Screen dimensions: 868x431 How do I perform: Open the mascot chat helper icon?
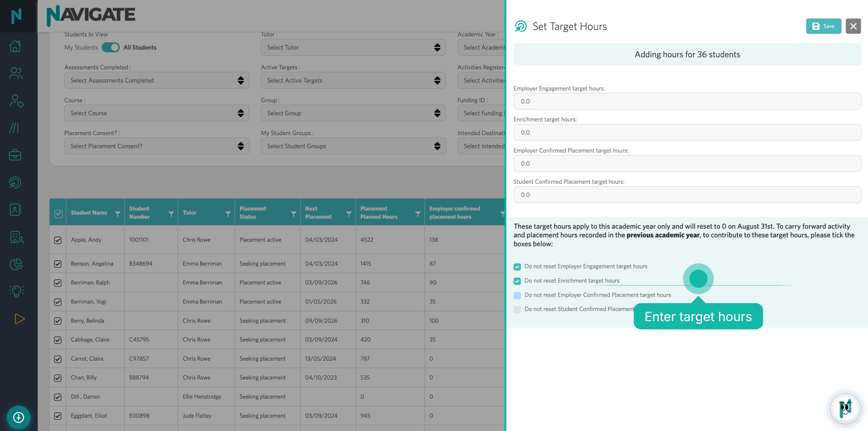[x=845, y=408]
